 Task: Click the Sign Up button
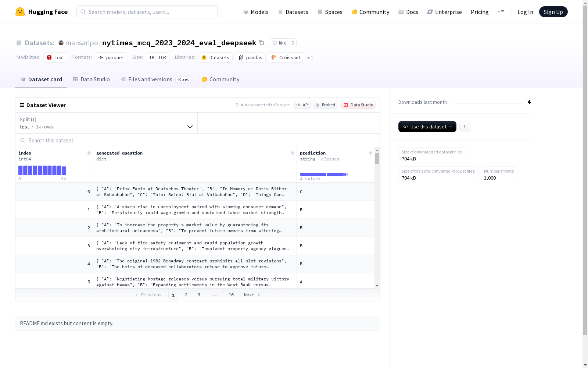point(553,12)
